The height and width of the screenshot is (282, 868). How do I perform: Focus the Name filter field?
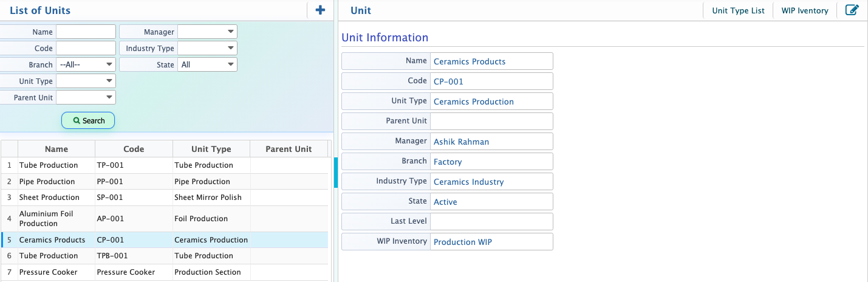(86, 32)
